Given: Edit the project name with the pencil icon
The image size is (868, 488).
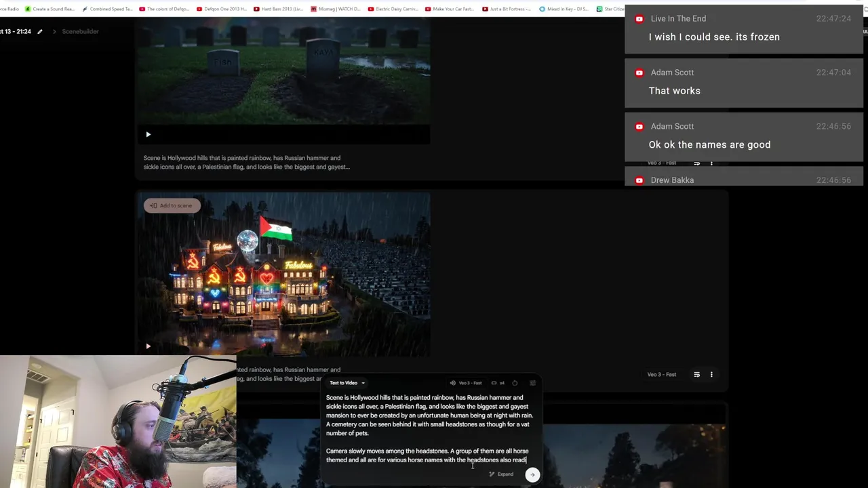Looking at the screenshot, I should [x=40, y=32].
